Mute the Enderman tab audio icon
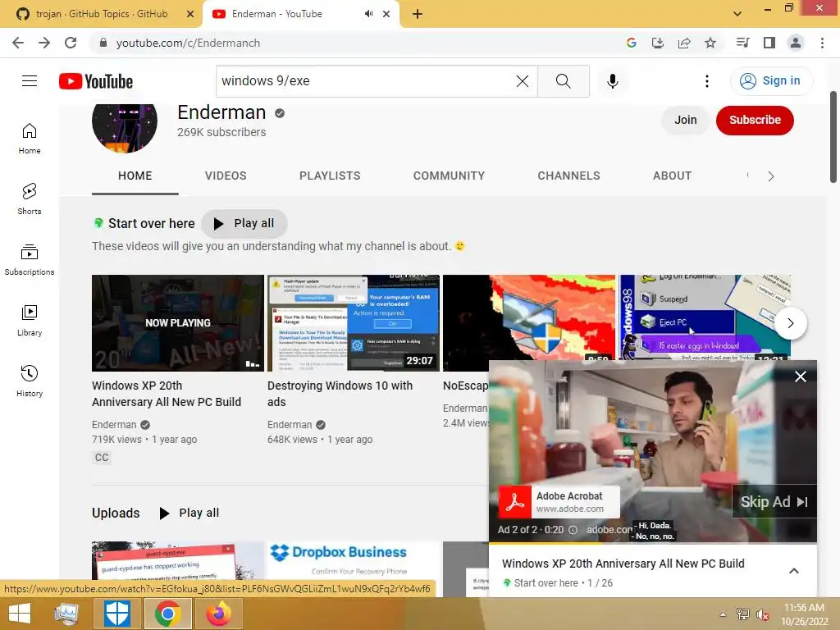 tap(368, 14)
